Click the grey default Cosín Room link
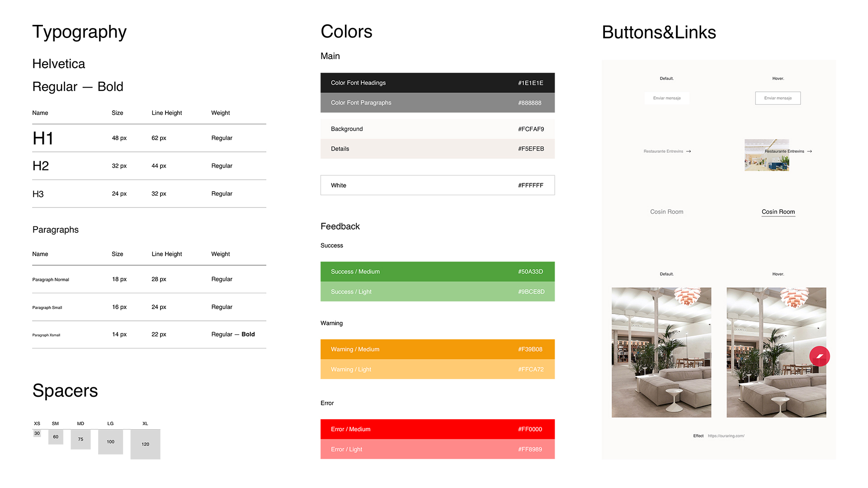The image size is (868, 488). pyautogui.click(x=666, y=212)
